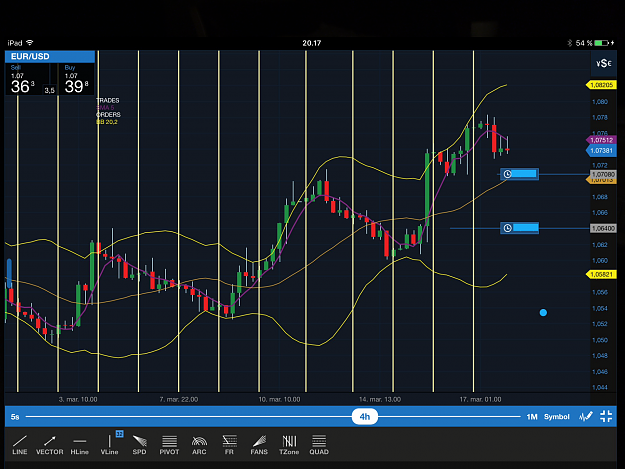Click the TRADES legend entry

pos(108,100)
